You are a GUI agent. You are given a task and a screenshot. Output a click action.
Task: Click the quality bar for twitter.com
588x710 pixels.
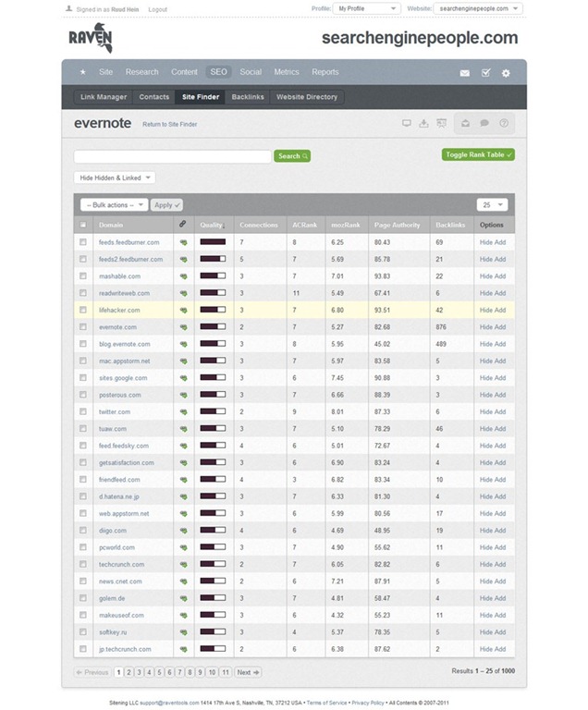pyautogui.click(x=213, y=411)
